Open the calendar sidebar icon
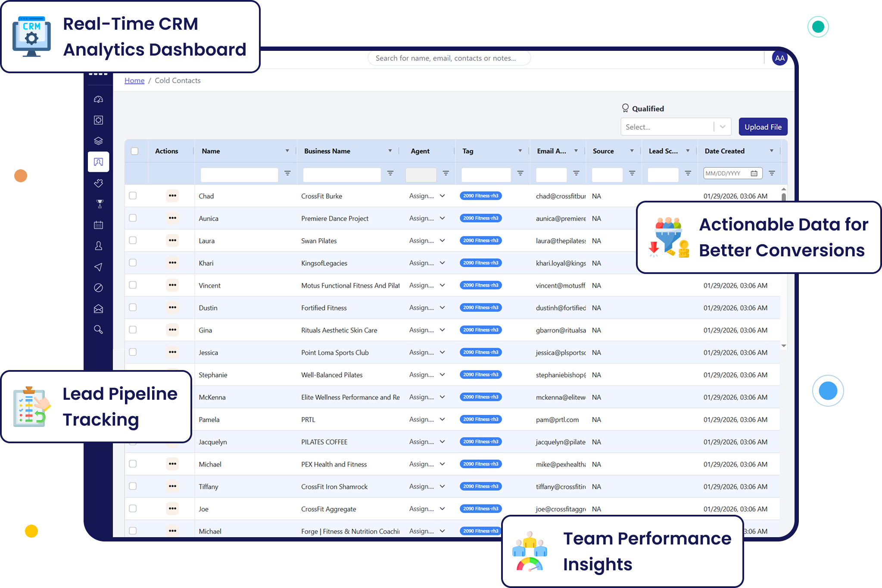The image size is (882, 588). pyautogui.click(x=98, y=225)
